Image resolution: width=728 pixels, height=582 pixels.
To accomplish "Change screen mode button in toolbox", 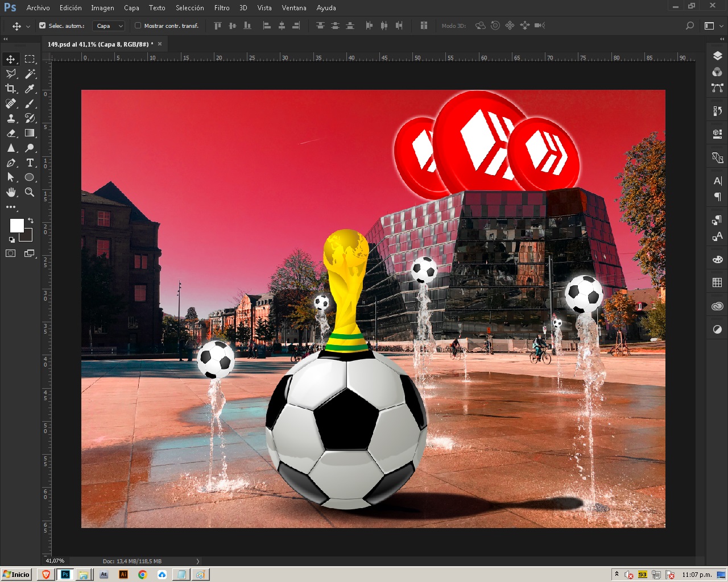I will (30, 253).
